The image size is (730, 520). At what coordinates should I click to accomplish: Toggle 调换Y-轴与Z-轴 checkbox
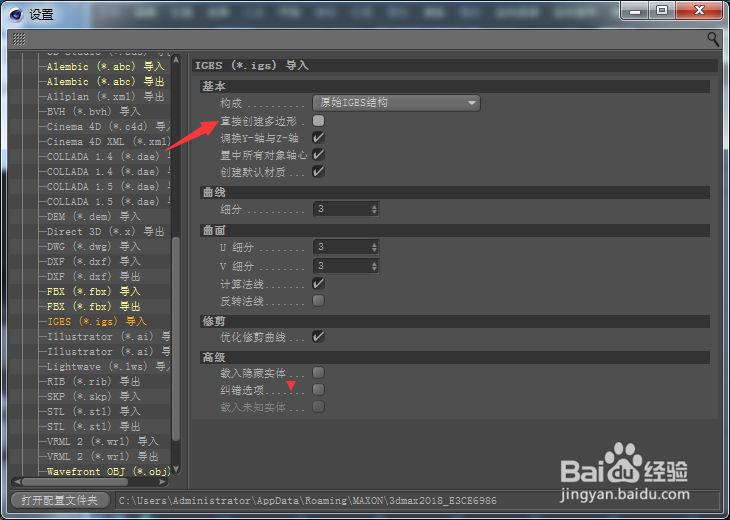click(x=318, y=138)
